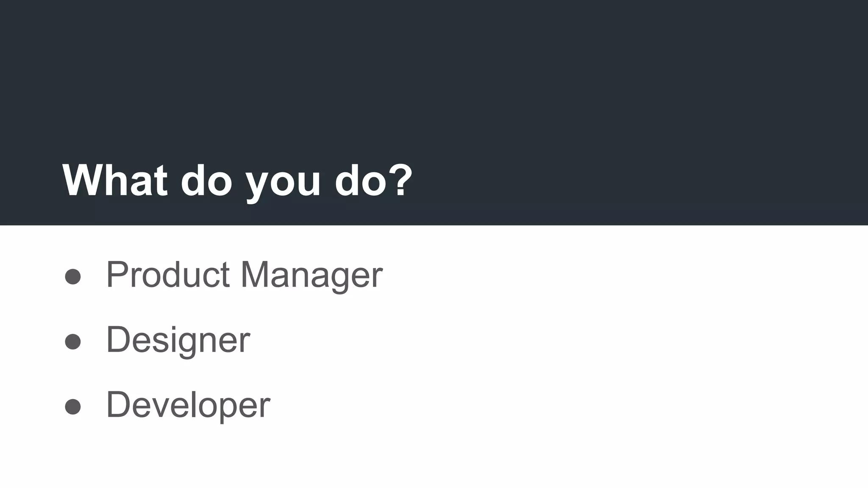Click the bullet dot beside "Developer"
This screenshot has width=868, height=488.
point(73,406)
